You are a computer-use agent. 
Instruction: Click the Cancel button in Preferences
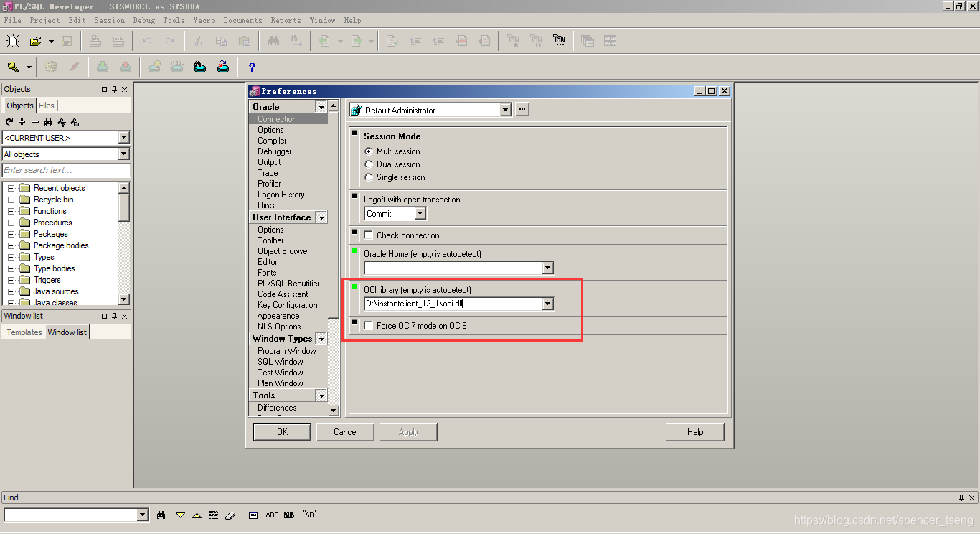tap(345, 431)
